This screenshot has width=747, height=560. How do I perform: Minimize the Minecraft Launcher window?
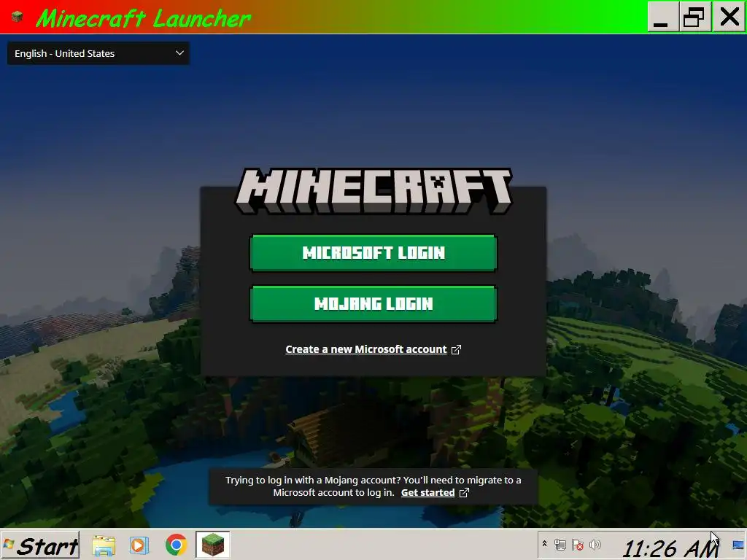pyautogui.click(x=662, y=17)
